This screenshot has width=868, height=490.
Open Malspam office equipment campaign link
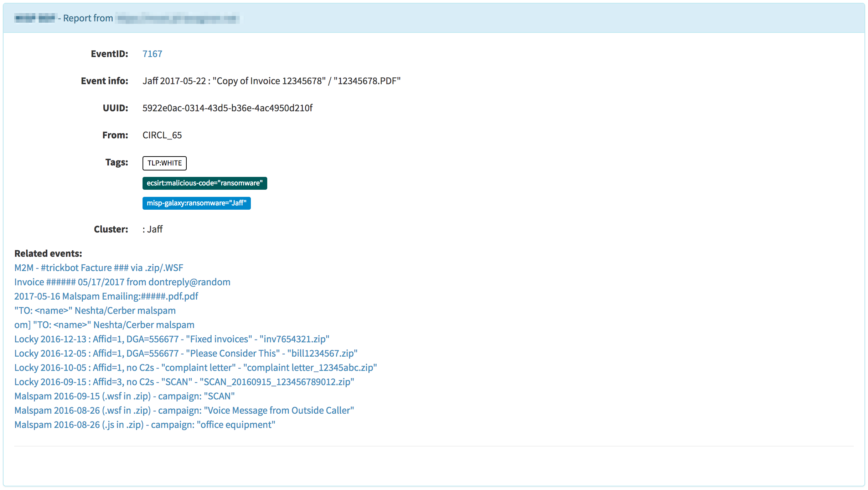tap(145, 425)
